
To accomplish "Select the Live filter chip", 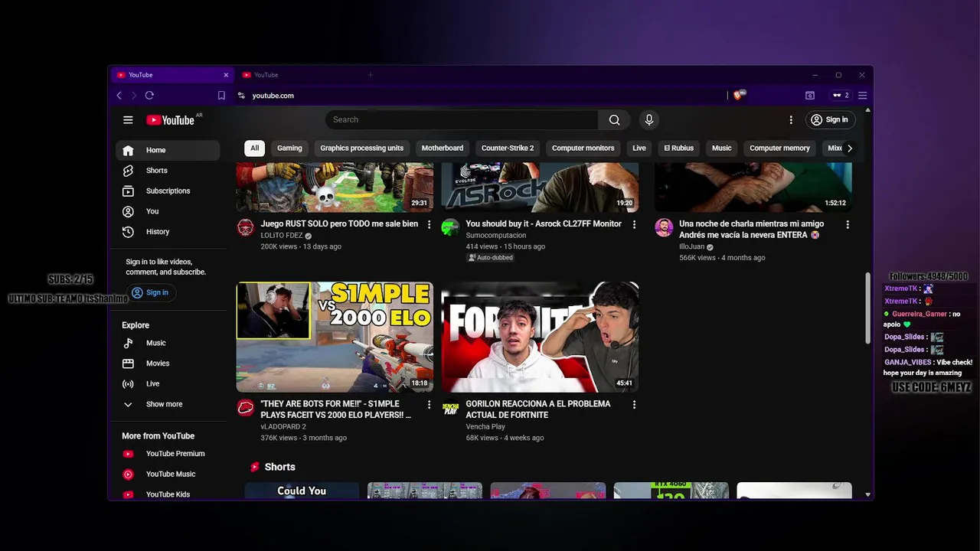I will coord(639,148).
